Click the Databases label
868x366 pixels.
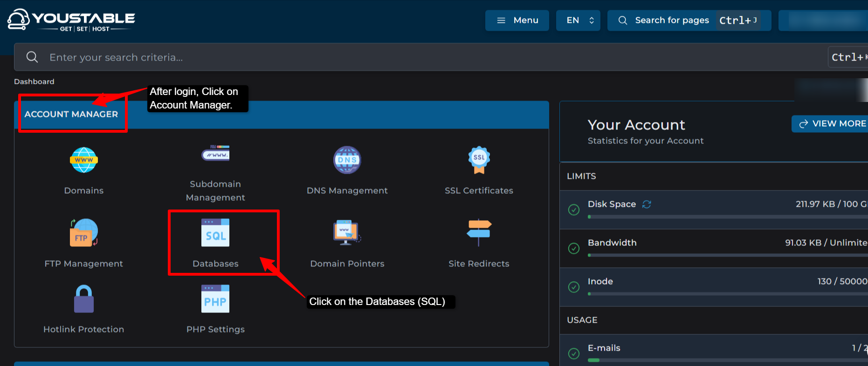[x=215, y=264]
